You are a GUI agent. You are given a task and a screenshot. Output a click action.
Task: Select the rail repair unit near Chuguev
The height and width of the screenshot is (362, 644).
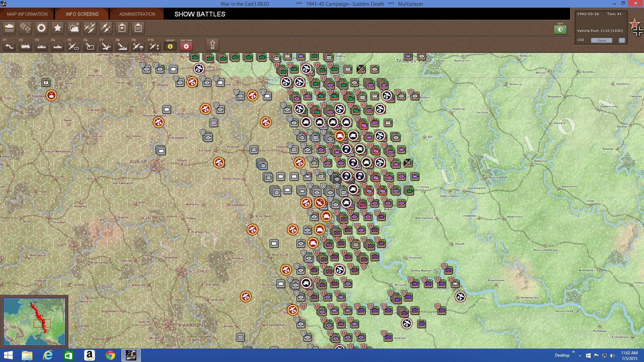(x=240, y=337)
